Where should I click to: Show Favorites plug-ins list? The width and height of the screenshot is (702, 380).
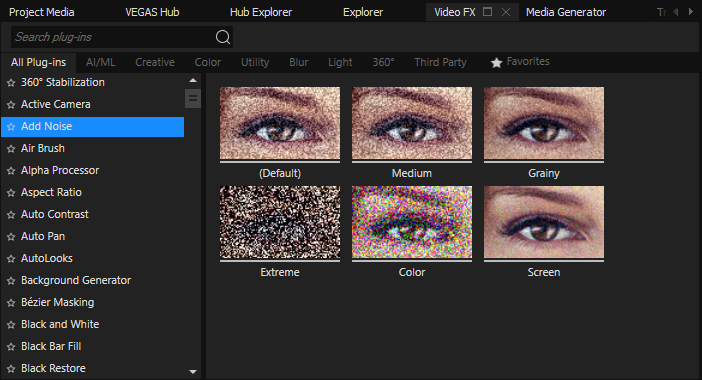pos(528,61)
